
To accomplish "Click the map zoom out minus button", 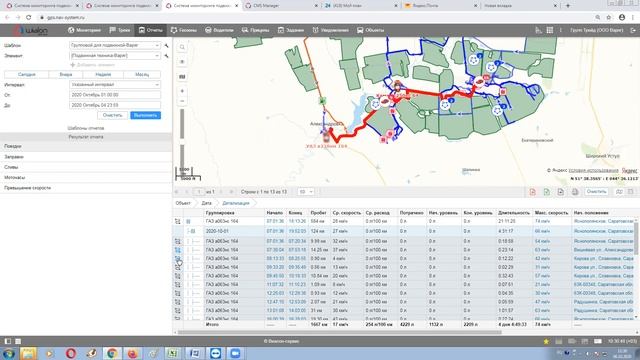I will pos(182,101).
